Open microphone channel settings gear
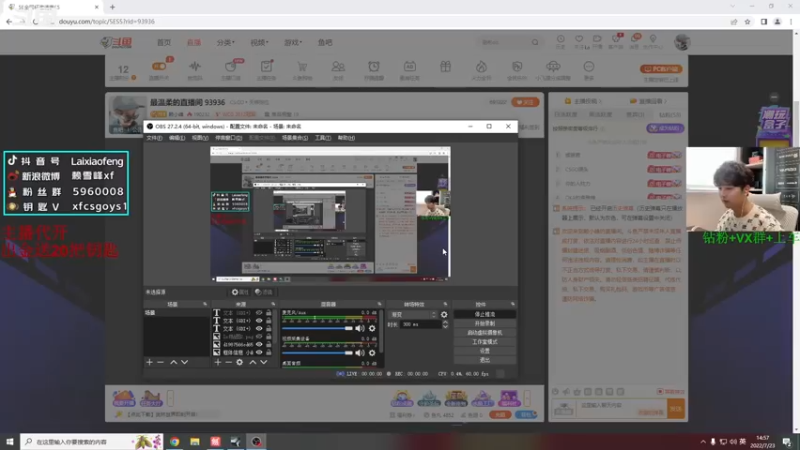 tap(372, 329)
